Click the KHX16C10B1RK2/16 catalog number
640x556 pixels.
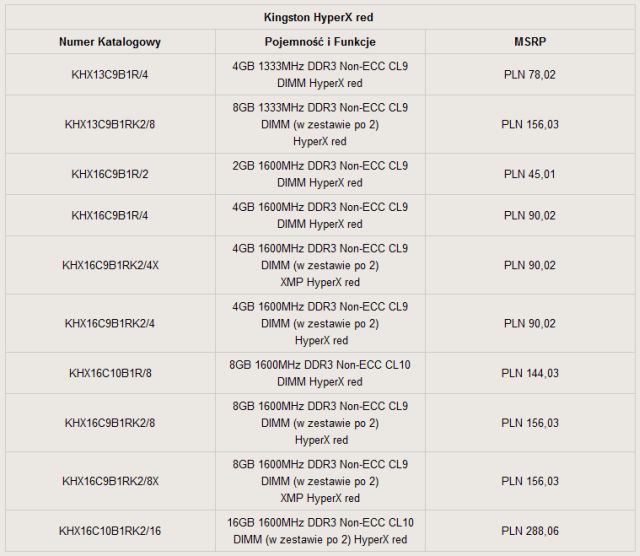tap(110, 531)
